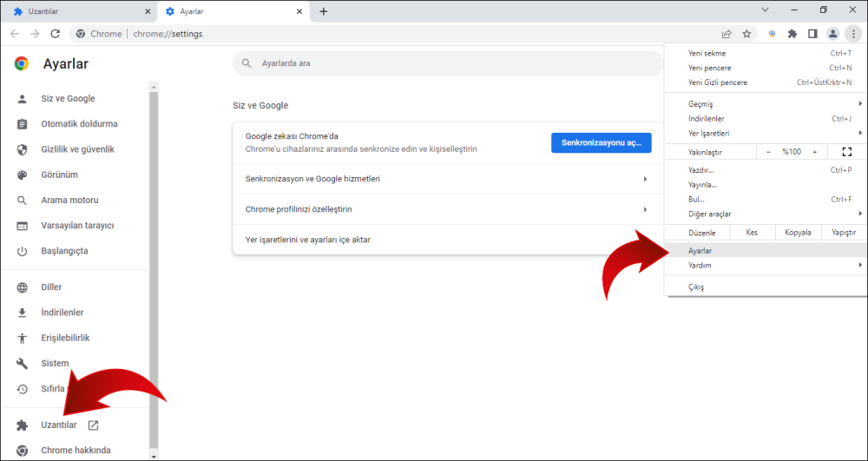This screenshot has height=461, width=868.
Task: Open Chrome hakkında in sidebar
Action: 74,450
